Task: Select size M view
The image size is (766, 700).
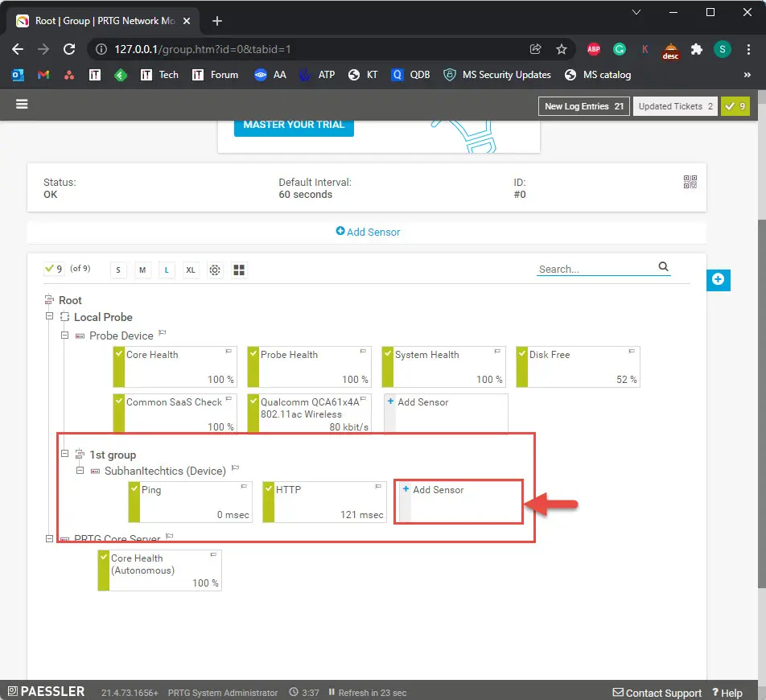Action: 142,270
